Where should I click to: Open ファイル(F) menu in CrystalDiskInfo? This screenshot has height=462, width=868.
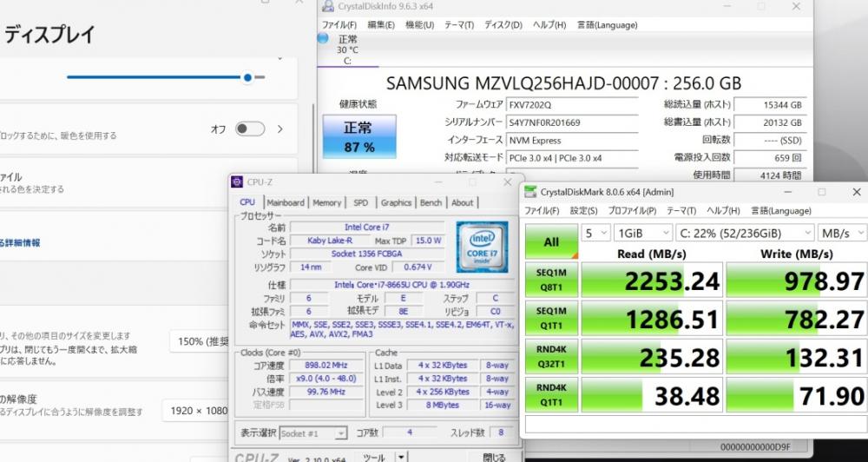click(x=339, y=25)
